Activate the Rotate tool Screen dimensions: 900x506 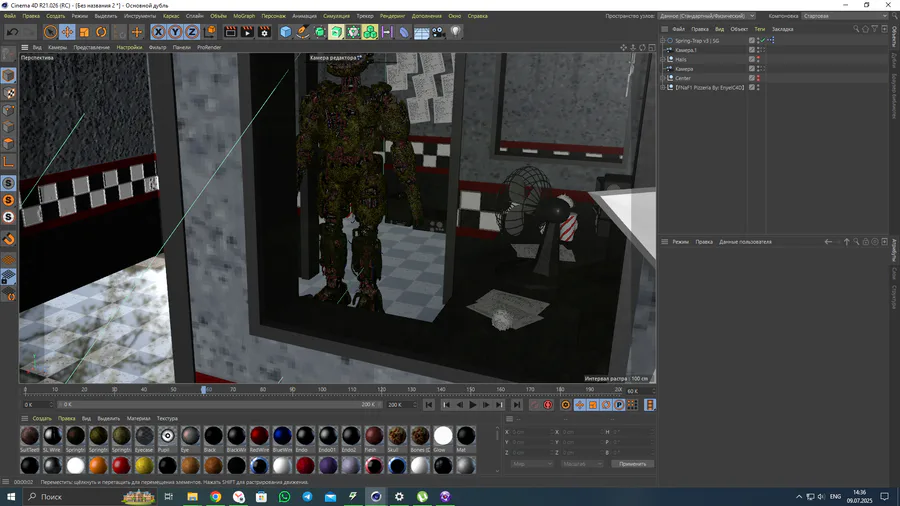[x=101, y=32]
